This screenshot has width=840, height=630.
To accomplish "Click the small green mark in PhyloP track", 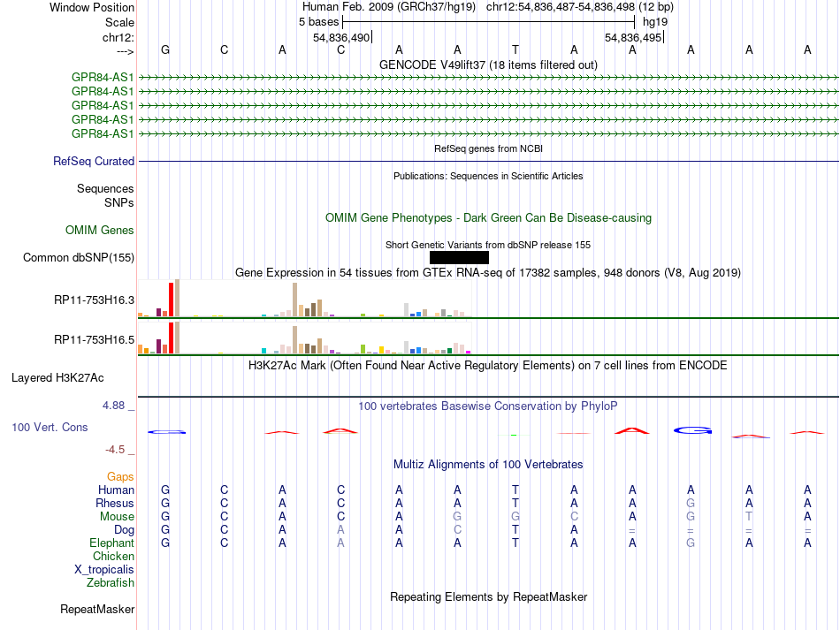I will (x=515, y=435).
